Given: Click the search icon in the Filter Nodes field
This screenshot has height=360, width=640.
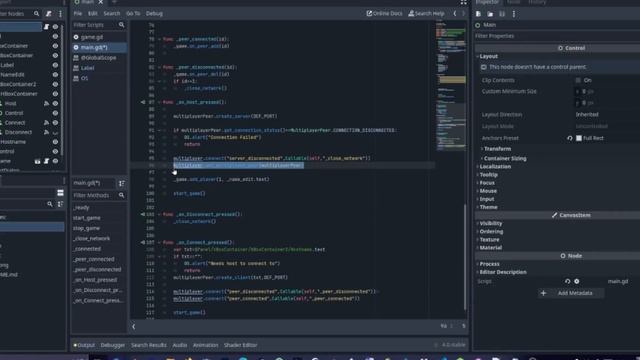Looking at the screenshot, I should pos(36,14).
